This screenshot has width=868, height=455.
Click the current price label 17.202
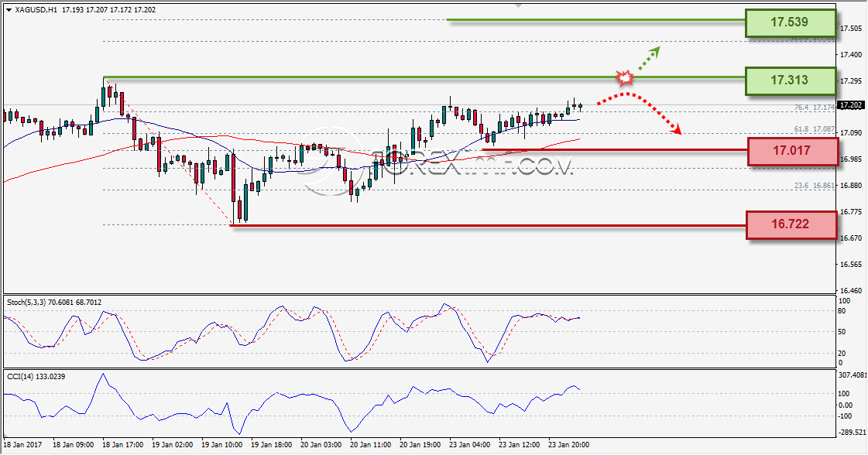(x=851, y=105)
